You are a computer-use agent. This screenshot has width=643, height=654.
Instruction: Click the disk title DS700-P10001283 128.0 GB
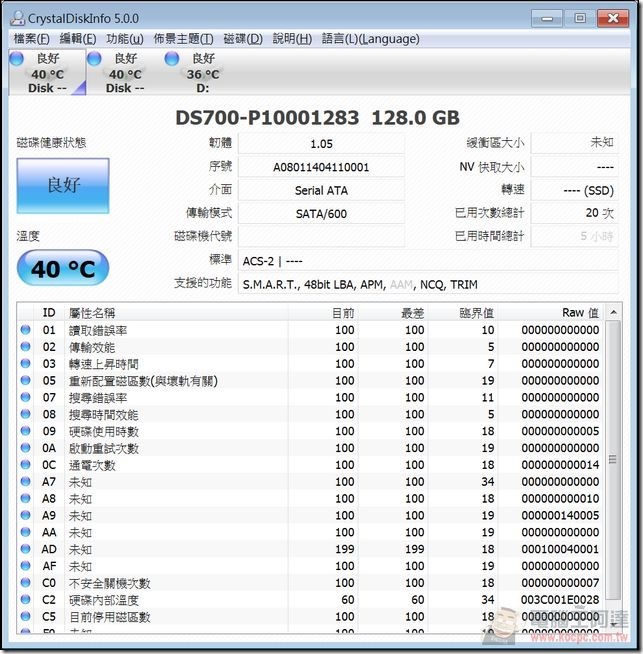tap(317, 118)
